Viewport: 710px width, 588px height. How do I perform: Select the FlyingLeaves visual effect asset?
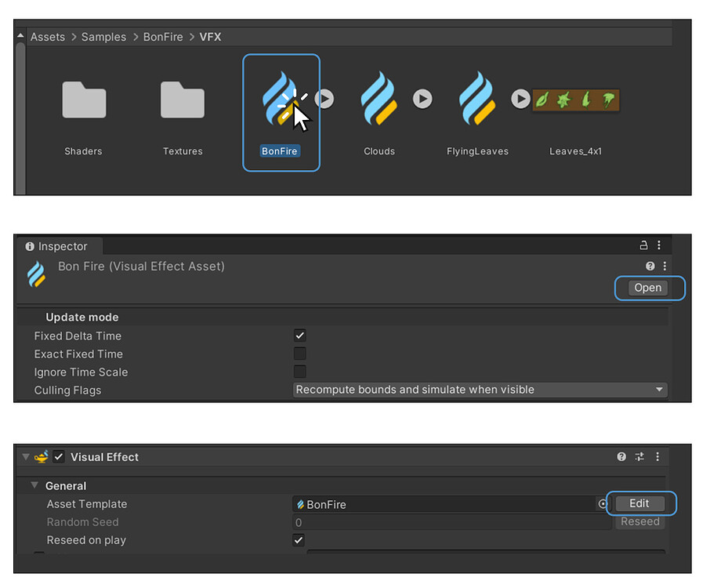(x=477, y=99)
